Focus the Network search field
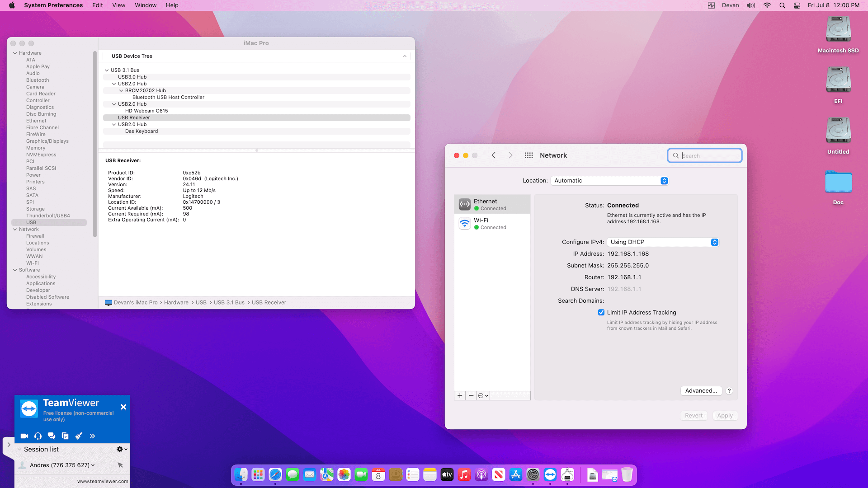The image size is (868, 488). click(704, 155)
